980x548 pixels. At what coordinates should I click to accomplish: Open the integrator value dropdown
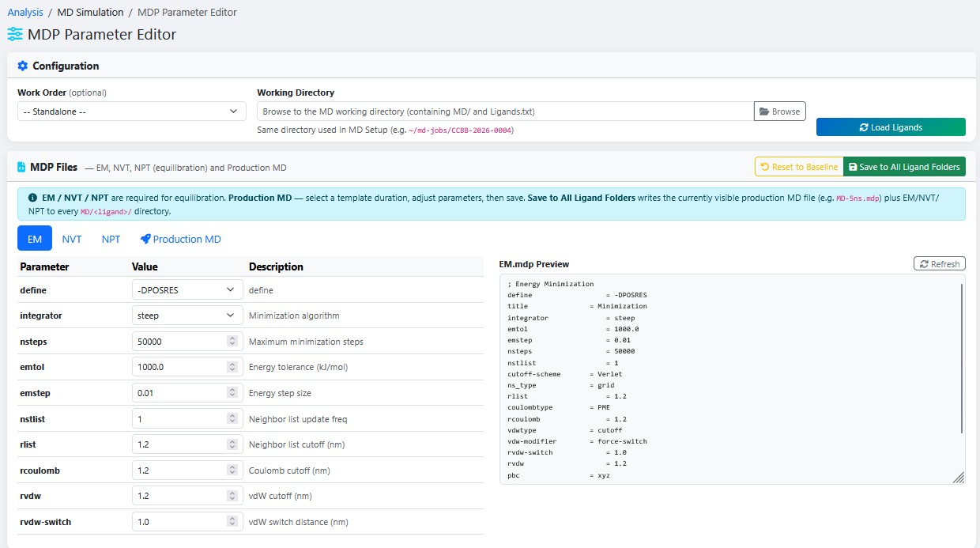coord(187,316)
